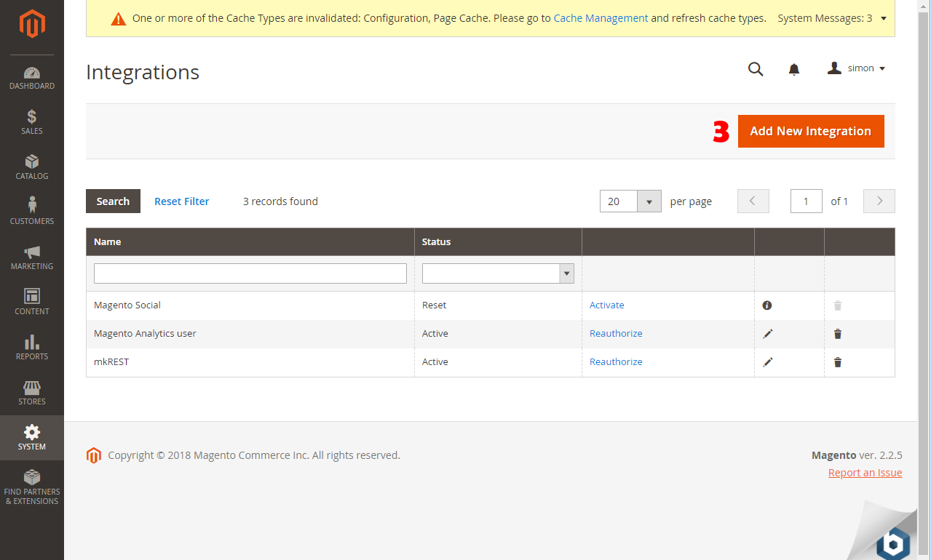
Task: Open the Dashboard menu
Action: pyautogui.click(x=32, y=78)
